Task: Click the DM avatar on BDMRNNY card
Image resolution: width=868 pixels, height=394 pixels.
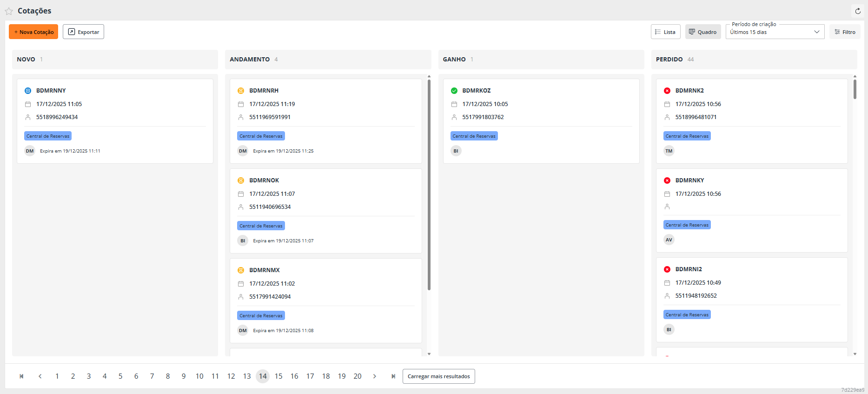Action: coord(30,151)
